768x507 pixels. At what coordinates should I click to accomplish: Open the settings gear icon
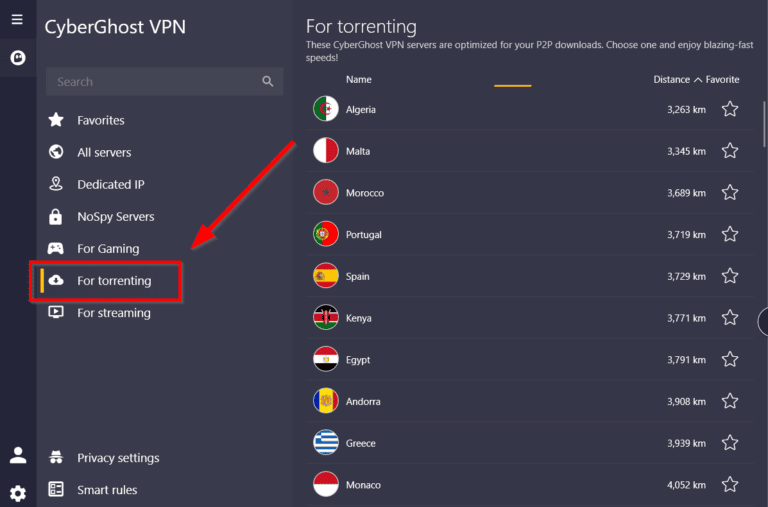(x=18, y=492)
